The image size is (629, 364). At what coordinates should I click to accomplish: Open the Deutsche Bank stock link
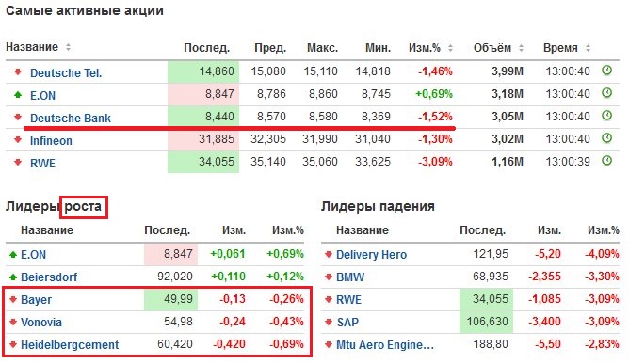pos(71,119)
